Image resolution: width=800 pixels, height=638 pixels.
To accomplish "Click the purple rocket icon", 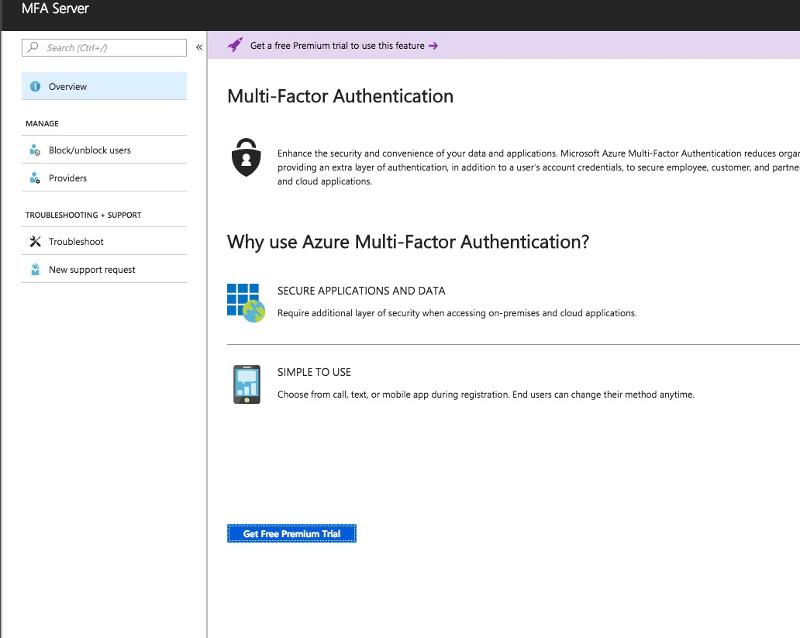I will pyautogui.click(x=235, y=45).
